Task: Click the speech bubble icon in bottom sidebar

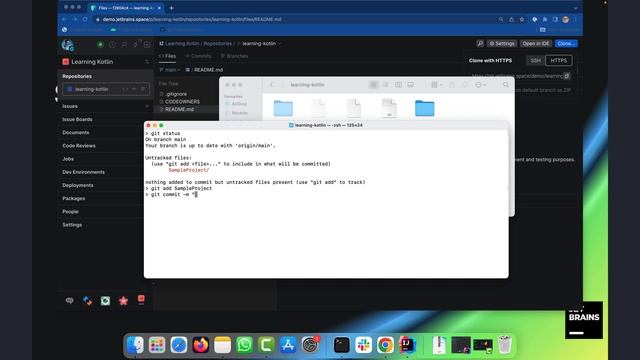Action: click(x=69, y=300)
